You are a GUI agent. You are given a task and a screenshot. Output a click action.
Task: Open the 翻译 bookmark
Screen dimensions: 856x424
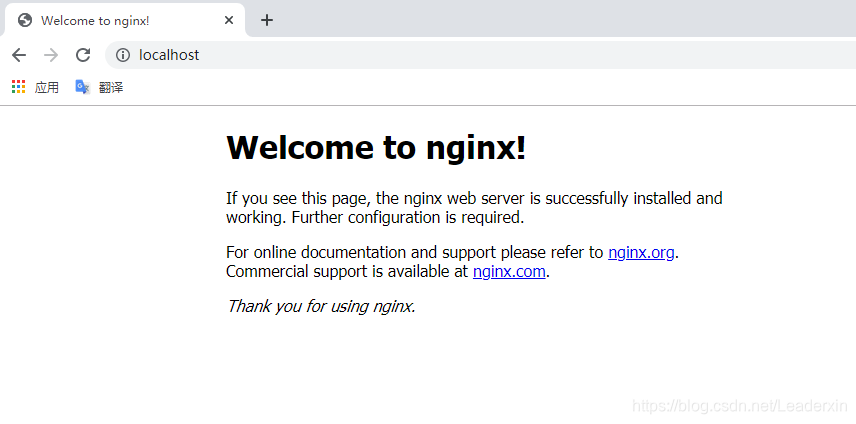tap(111, 87)
